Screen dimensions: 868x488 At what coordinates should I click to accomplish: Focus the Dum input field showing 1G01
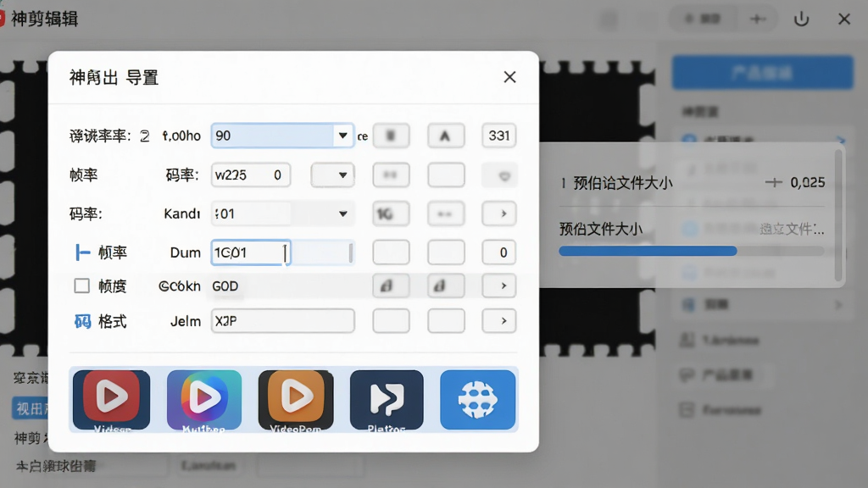[251, 252]
